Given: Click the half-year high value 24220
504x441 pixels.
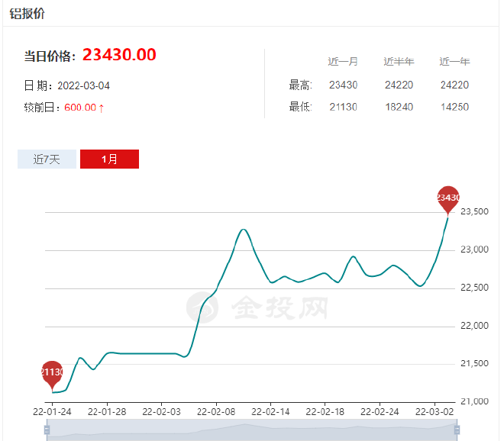Looking at the screenshot, I should pyautogui.click(x=399, y=85).
